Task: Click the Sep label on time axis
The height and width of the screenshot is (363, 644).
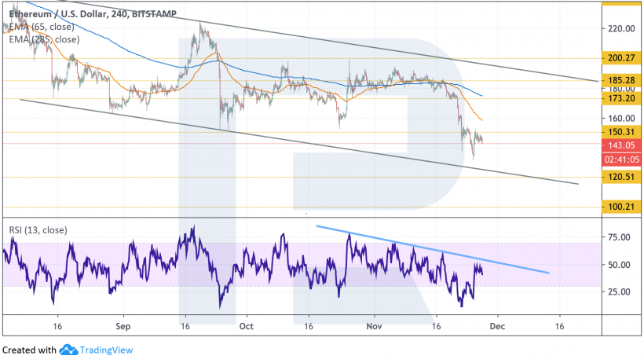Action: 122,324
